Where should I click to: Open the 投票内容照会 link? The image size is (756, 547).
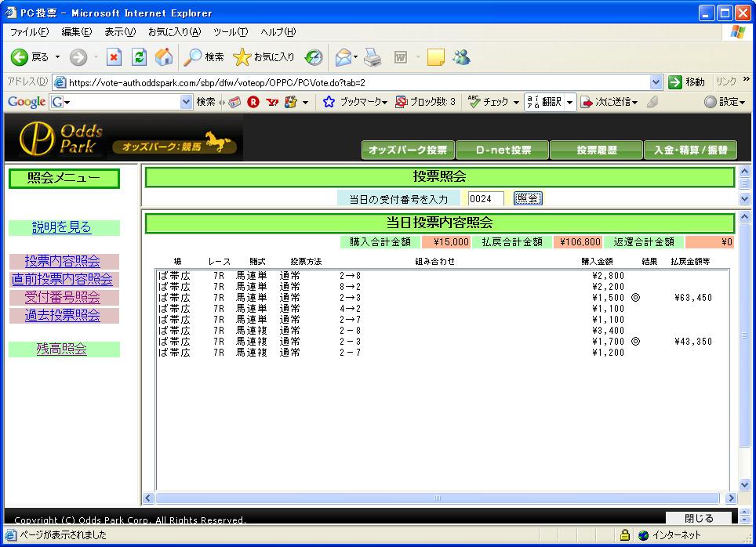tap(63, 261)
